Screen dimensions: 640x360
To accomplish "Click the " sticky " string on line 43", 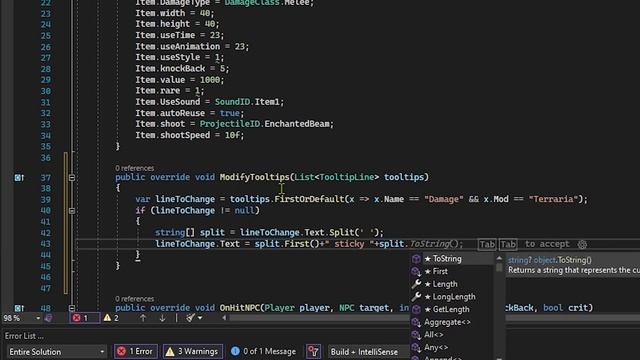I will [351, 244].
